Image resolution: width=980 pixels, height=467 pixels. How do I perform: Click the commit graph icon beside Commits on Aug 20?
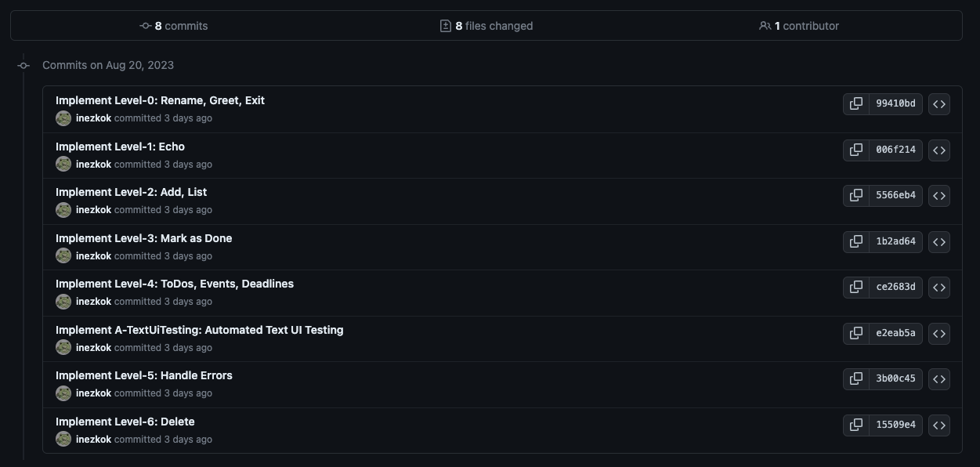(x=24, y=65)
